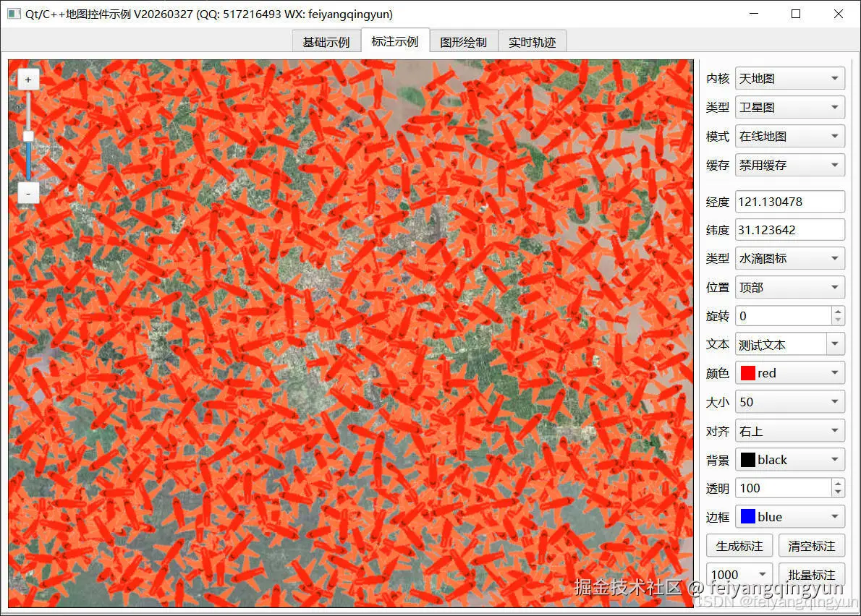Open the marker type dropdown showing 水滴图标
861x616 pixels.
[x=789, y=258]
